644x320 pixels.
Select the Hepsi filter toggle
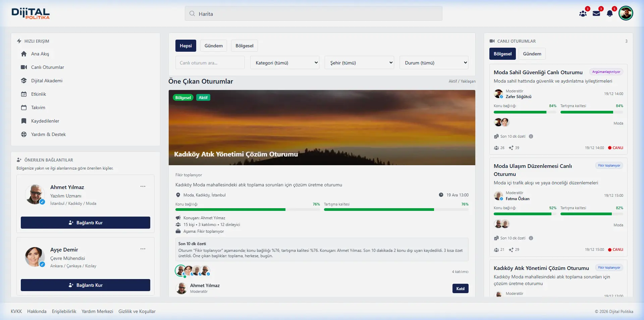tap(185, 46)
